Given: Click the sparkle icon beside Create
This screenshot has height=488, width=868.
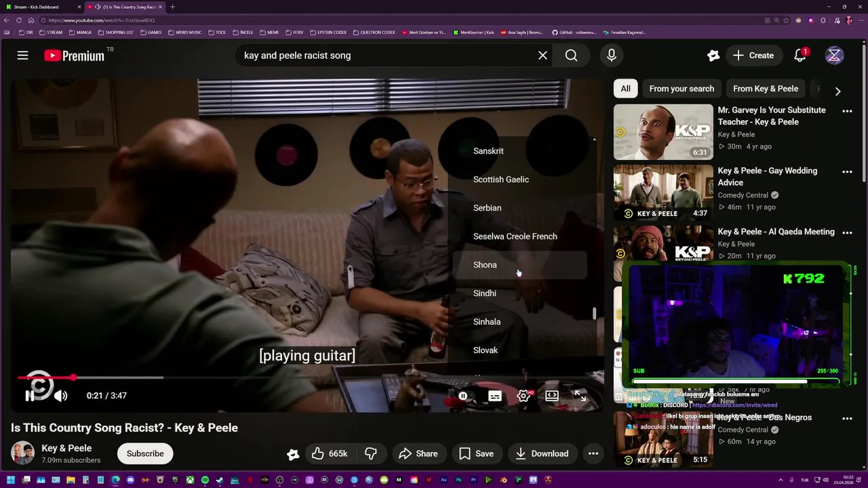Looking at the screenshot, I should pyautogui.click(x=713, y=56).
